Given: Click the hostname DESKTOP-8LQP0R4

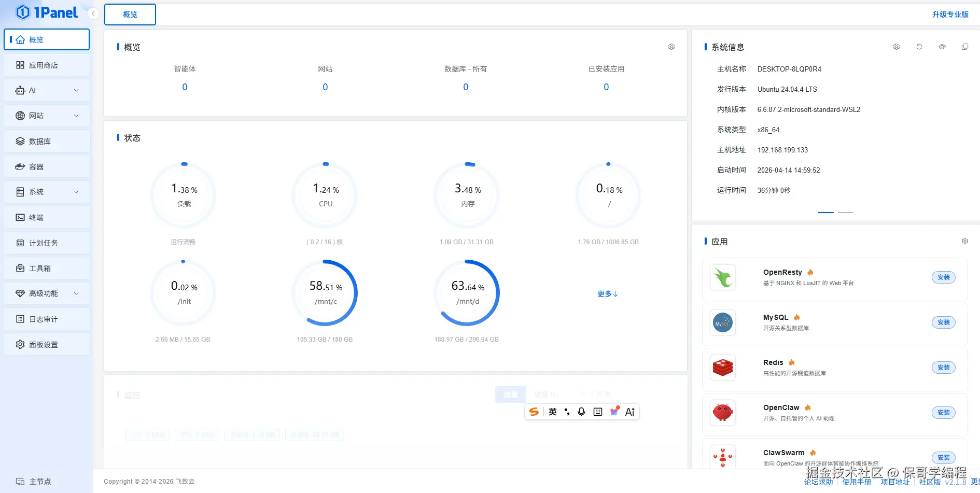Looking at the screenshot, I should pos(789,69).
